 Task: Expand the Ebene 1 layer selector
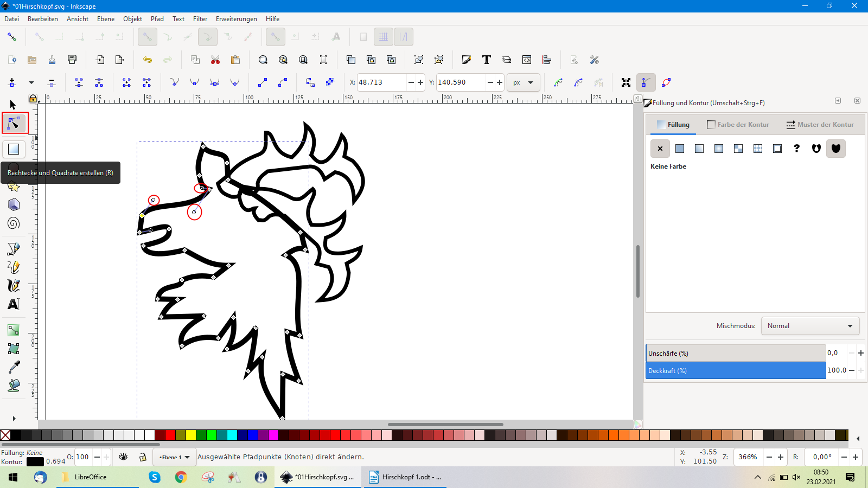[x=175, y=457]
